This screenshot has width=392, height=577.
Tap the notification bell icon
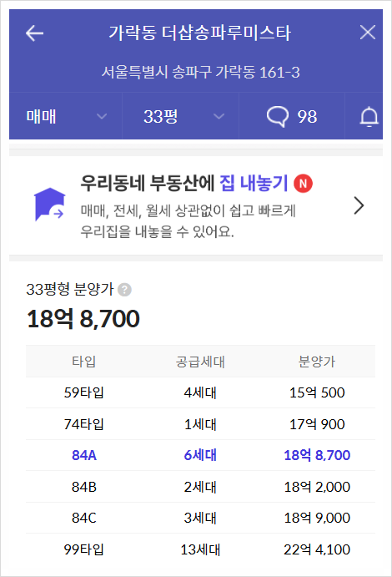pos(369,117)
